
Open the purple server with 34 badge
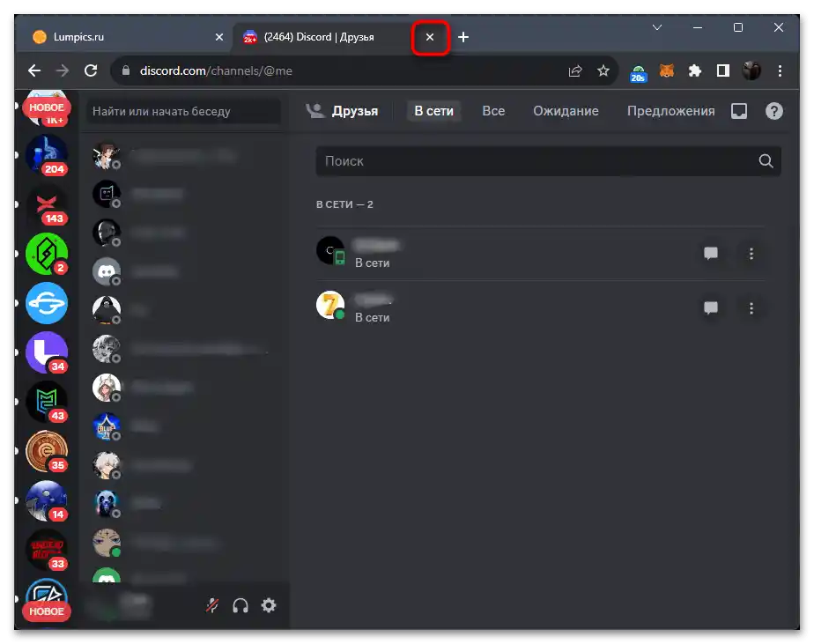pyautogui.click(x=47, y=352)
